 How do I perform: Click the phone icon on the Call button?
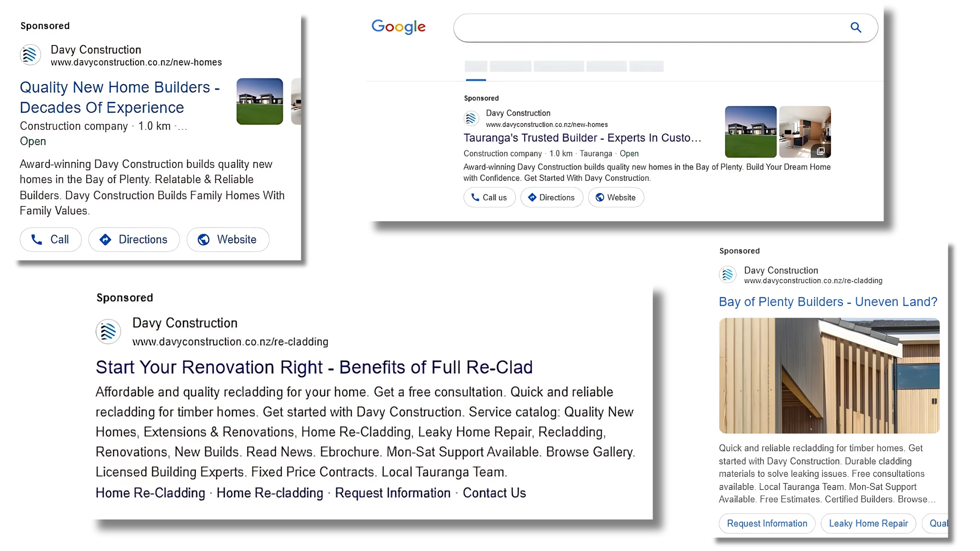coord(37,240)
